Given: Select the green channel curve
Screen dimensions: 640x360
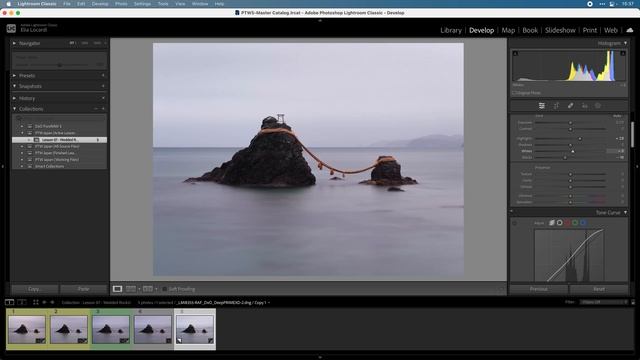Looking at the screenshot, I should pyautogui.click(x=575, y=223).
